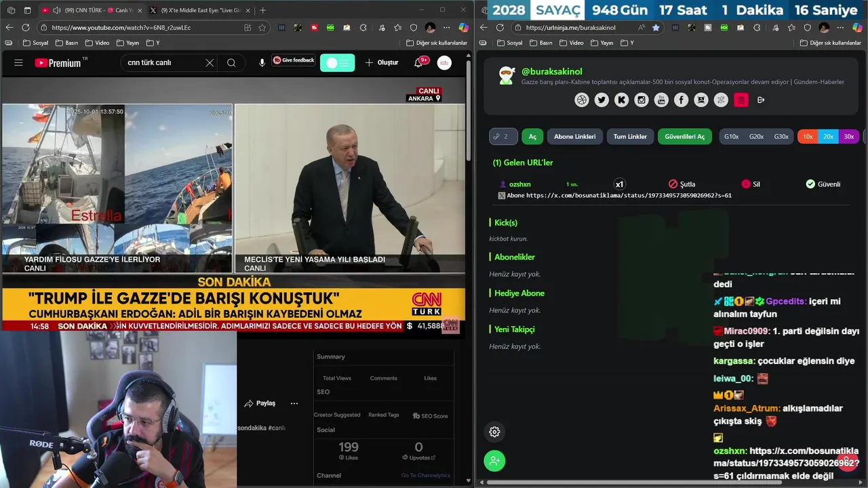868x488 pixels.
Task: Open Oluştur create menu on YouTube
Action: tap(382, 62)
